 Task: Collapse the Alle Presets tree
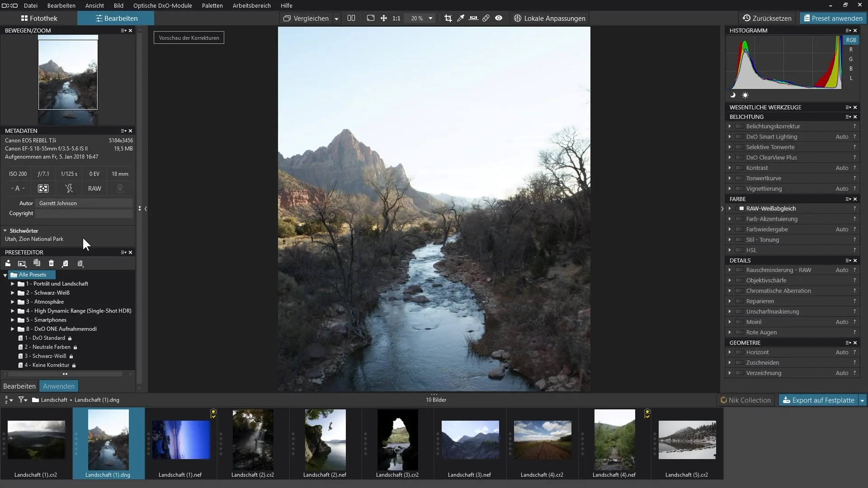point(5,275)
